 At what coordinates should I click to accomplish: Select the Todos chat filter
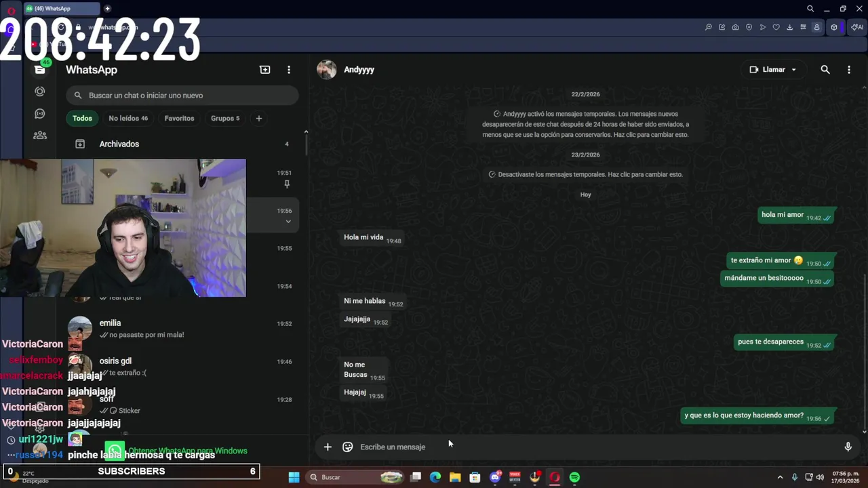[x=82, y=118]
